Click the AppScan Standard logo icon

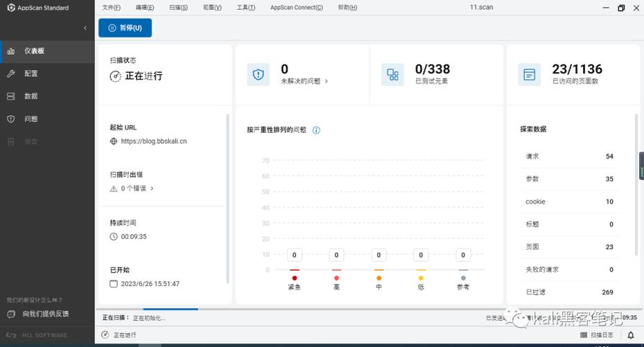tap(11, 8)
